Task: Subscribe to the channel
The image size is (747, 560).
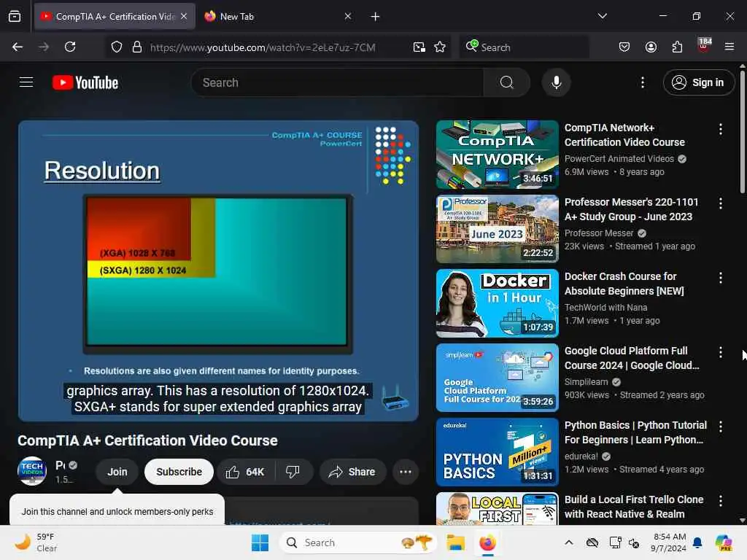Action: pos(179,472)
